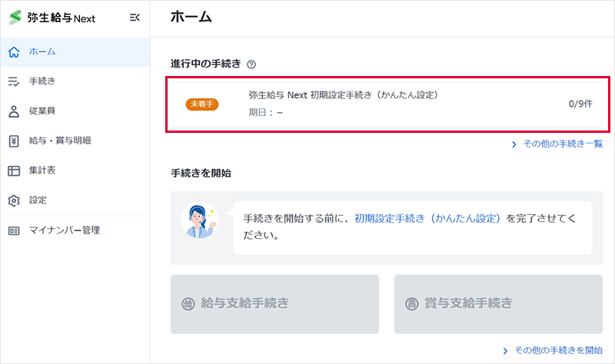615x364 pixels.
Task: Click the 賞 circle icon on 賞与支給手続き
Action: [x=412, y=303]
